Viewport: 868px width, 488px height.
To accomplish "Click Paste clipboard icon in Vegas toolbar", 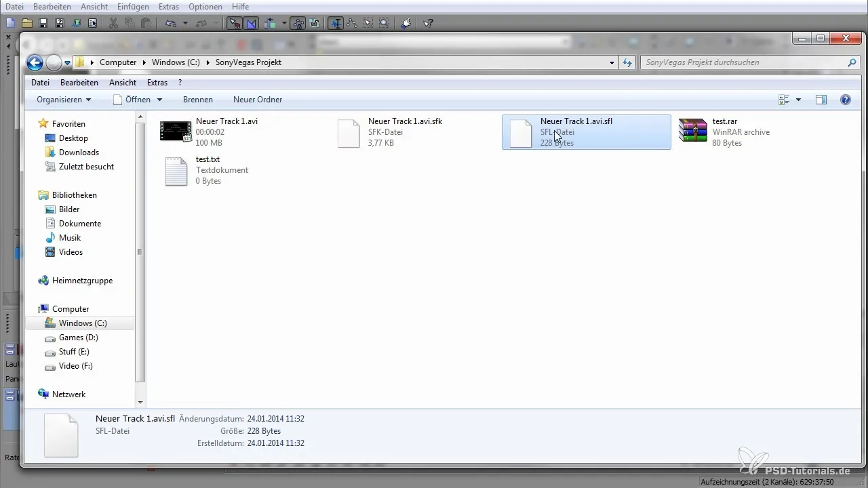I will [146, 23].
